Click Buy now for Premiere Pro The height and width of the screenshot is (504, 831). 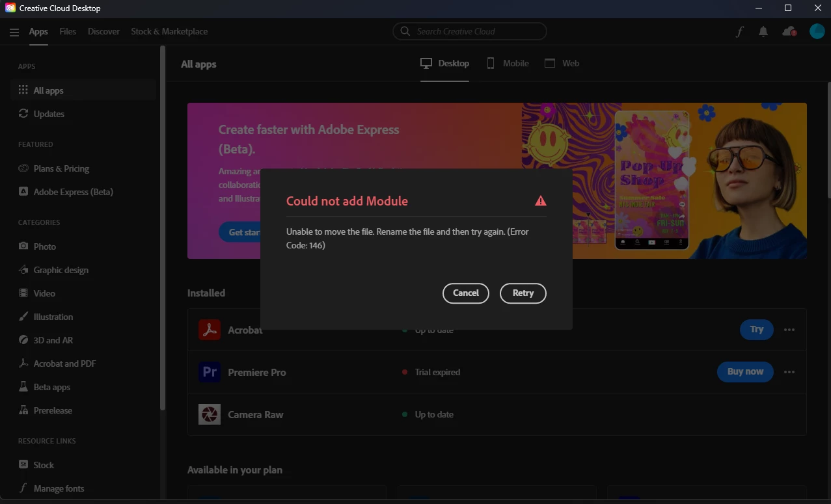pyautogui.click(x=745, y=372)
